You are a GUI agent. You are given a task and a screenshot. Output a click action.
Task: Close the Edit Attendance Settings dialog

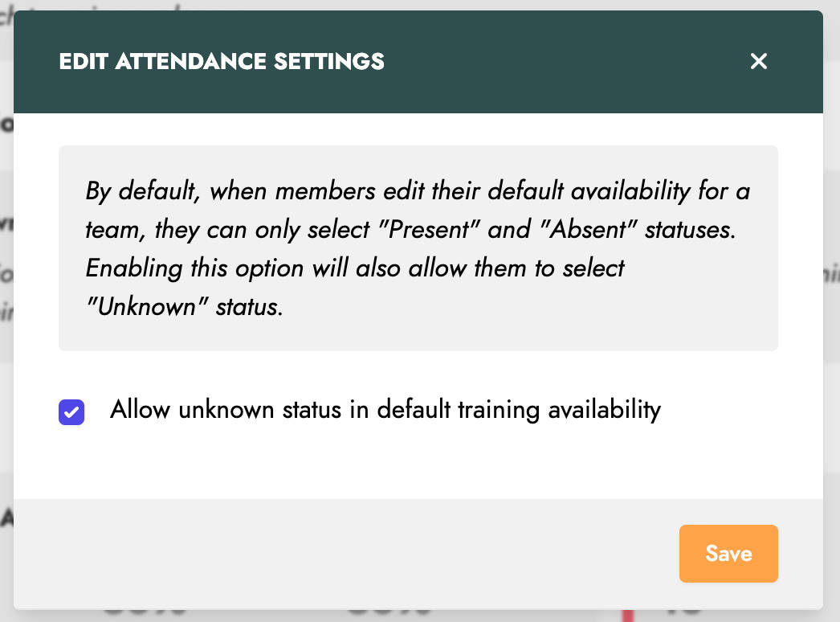pos(758,61)
